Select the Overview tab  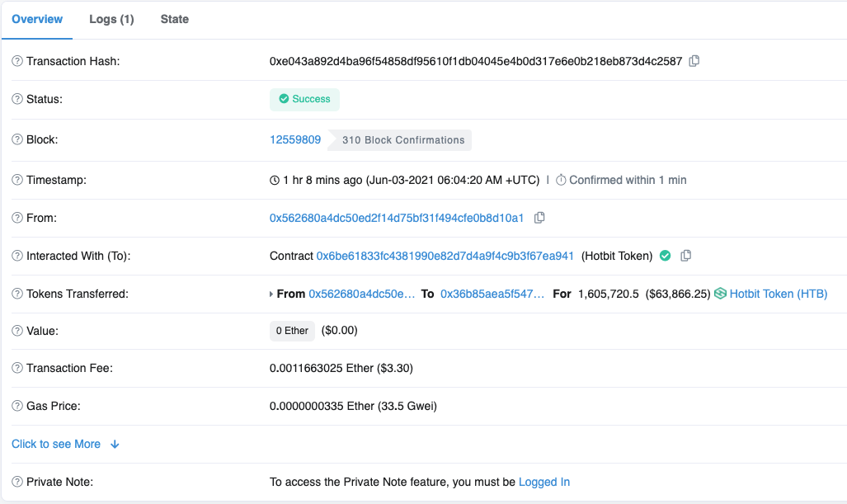(37, 19)
